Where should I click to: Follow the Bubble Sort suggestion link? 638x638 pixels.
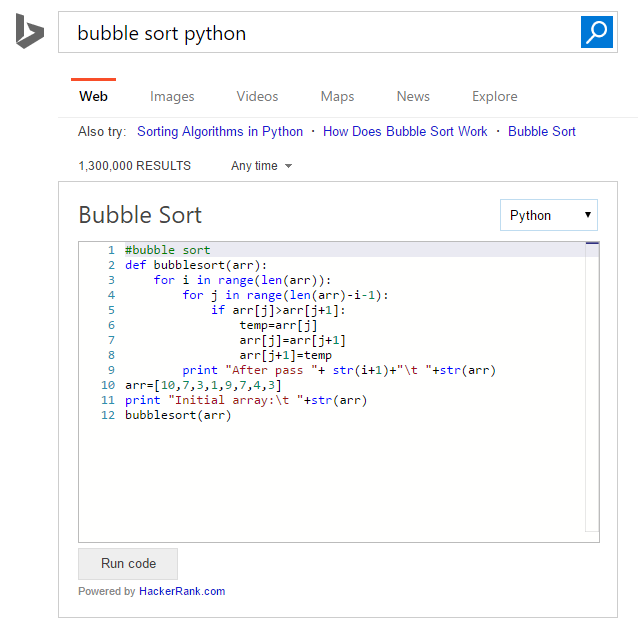[x=542, y=132]
